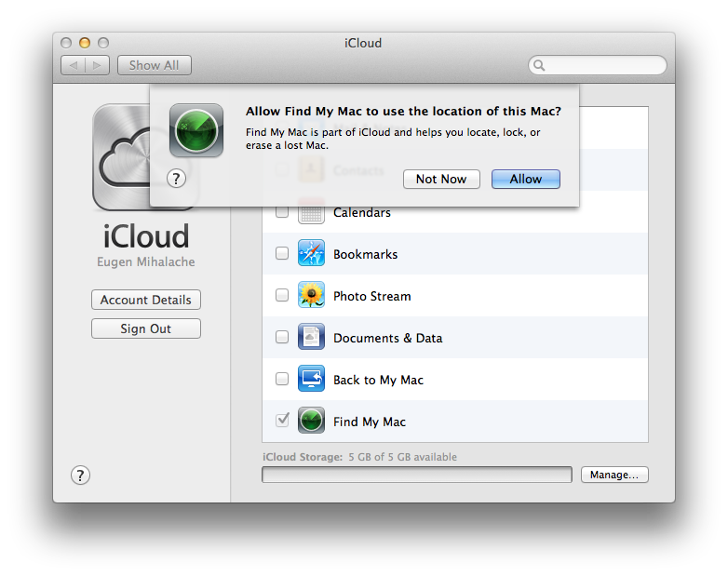Go forward with the right arrow button
The height and width of the screenshot is (576, 728).
98,65
